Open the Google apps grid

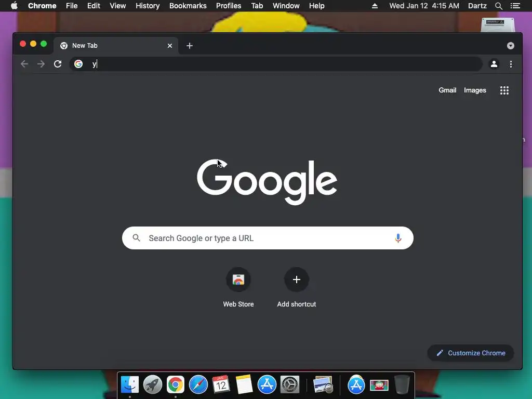(504, 90)
